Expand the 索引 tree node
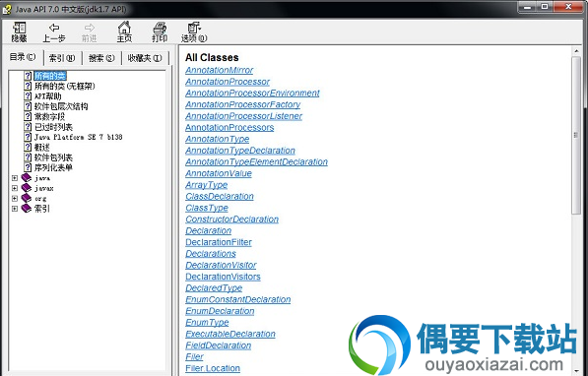The height and width of the screenshot is (376, 588). [15, 209]
